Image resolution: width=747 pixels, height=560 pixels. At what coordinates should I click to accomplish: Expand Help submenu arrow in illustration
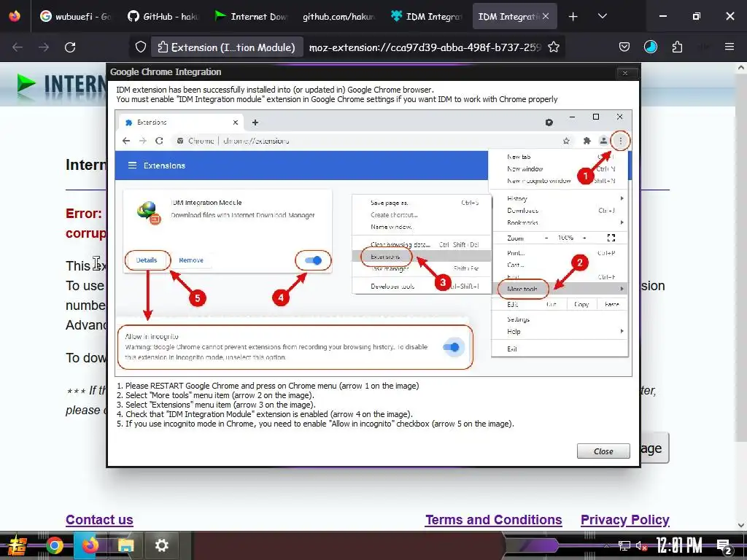622,331
